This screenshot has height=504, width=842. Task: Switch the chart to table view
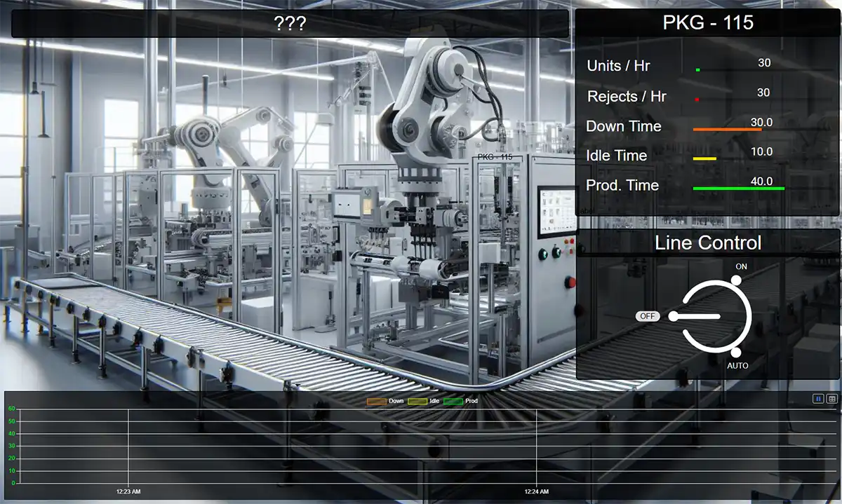tap(832, 399)
